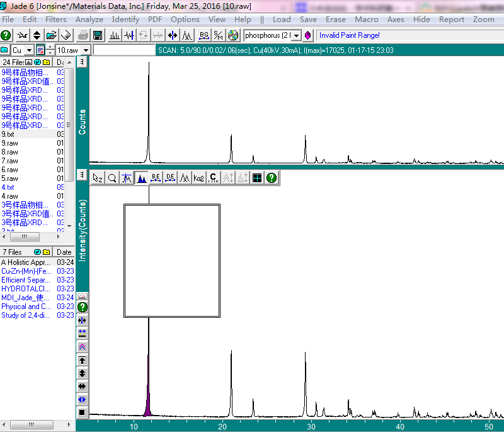The image size is (504, 432).
Task: Open the phosphorus phase dropdown
Action: coord(297,35)
